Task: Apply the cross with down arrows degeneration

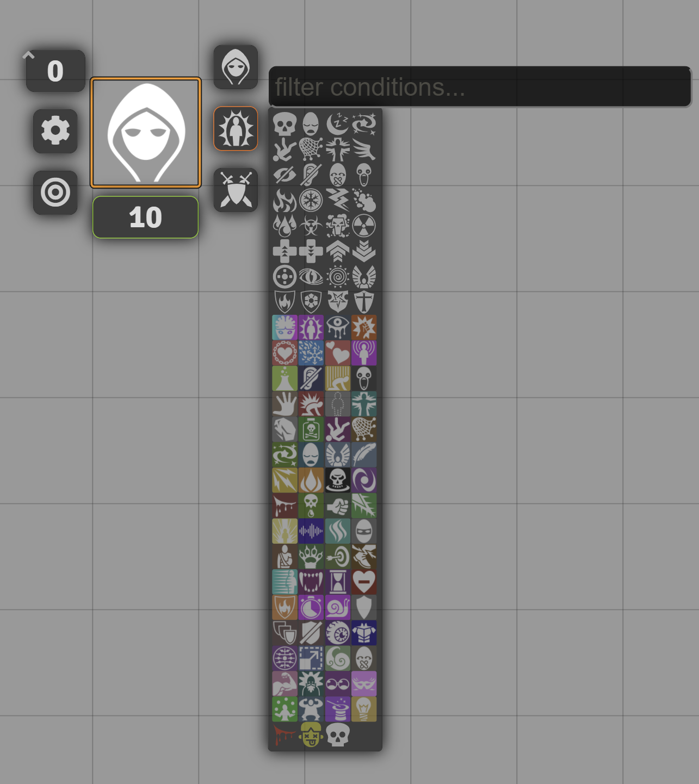Action: point(311,251)
